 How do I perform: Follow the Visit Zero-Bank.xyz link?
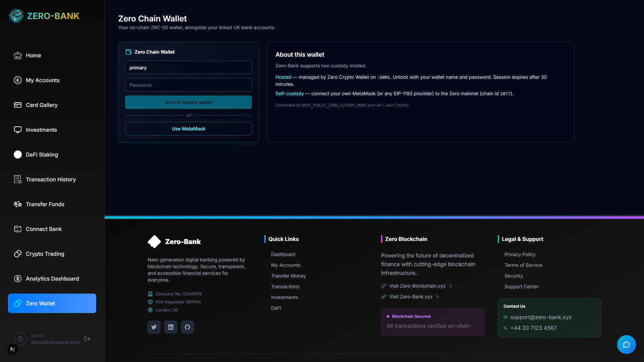pos(411,297)
